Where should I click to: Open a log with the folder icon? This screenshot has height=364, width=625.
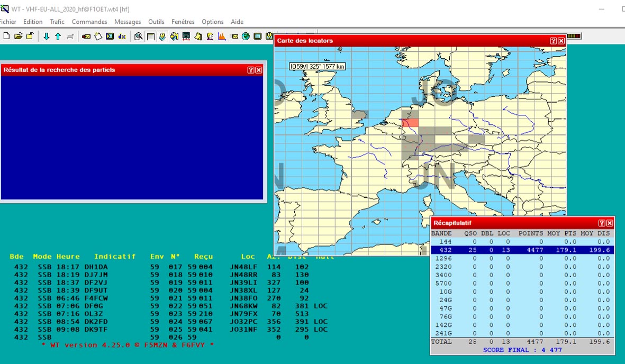coord(18,37)
